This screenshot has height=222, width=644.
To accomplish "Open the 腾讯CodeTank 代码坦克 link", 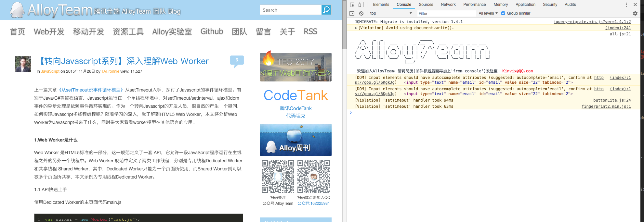I will 296,112.
